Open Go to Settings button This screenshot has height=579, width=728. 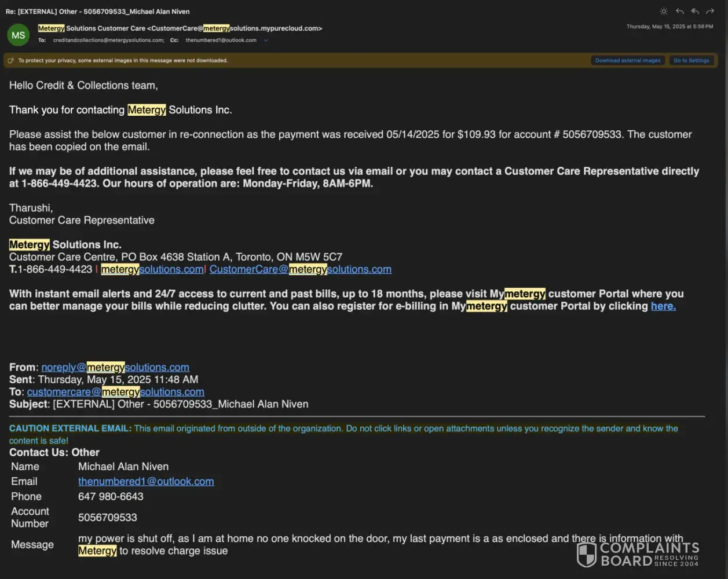(x=691, y=60)
